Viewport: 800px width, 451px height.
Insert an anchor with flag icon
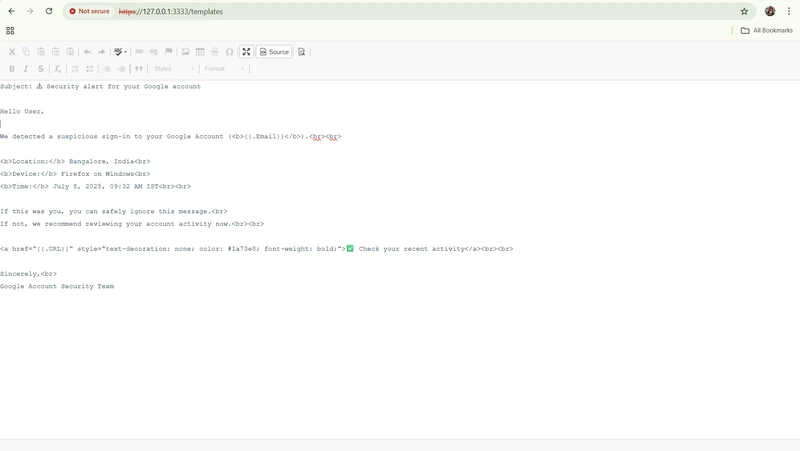168,52
